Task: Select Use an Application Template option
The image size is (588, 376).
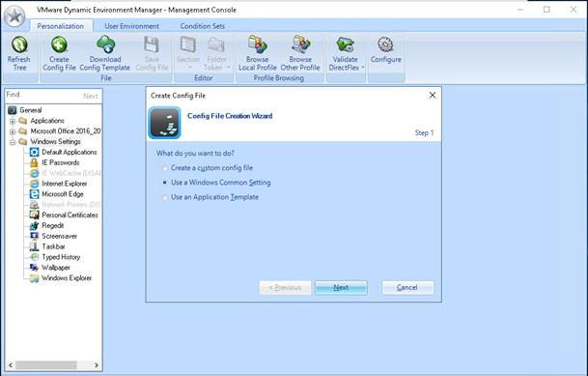Action: click(210, 197)
